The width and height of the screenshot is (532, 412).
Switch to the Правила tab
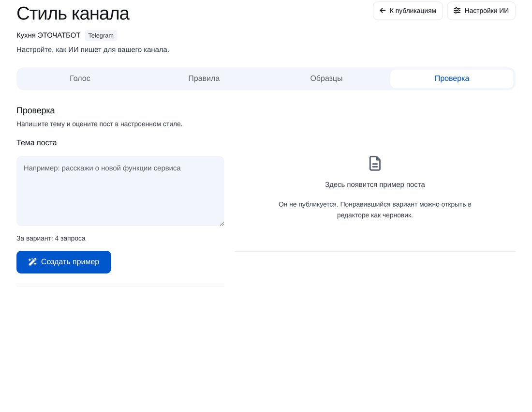pyautogui.click(x=204, y=78)
